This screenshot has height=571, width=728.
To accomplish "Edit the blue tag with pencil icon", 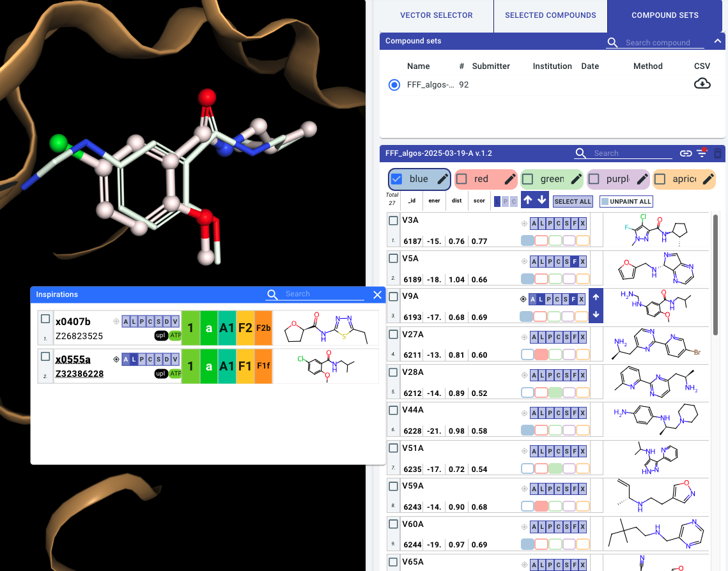I will coord(442,179).
